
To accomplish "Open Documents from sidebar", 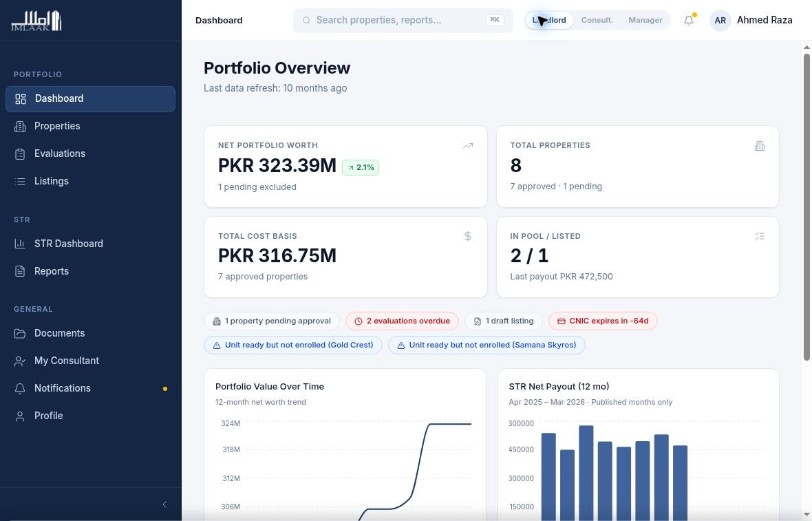I will coord(91,334).
